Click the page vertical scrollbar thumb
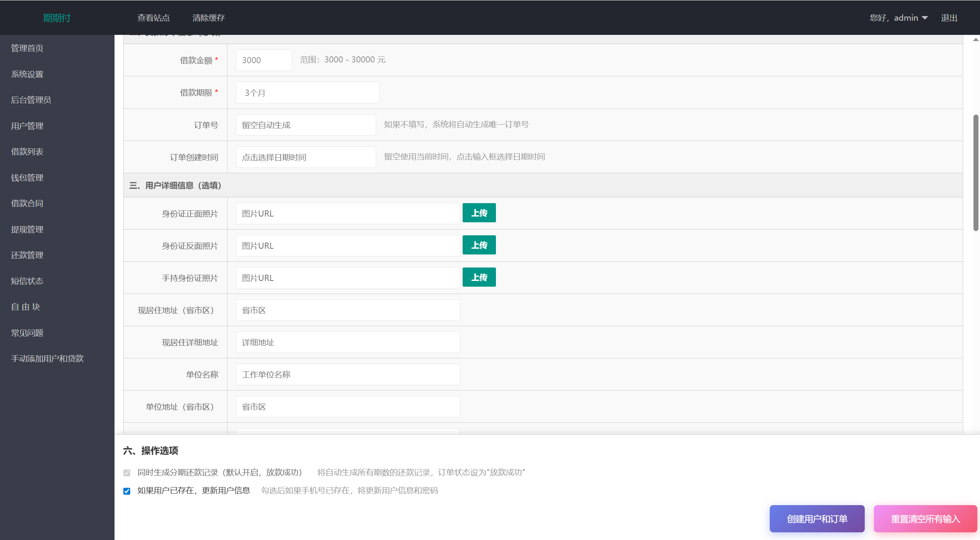This screenshot has height=540, width=980. pos(976,172)
